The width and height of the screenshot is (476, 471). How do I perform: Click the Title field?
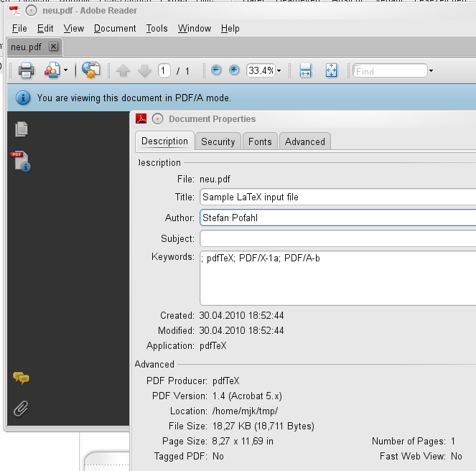pyautogui.click(x=338, y=197)
